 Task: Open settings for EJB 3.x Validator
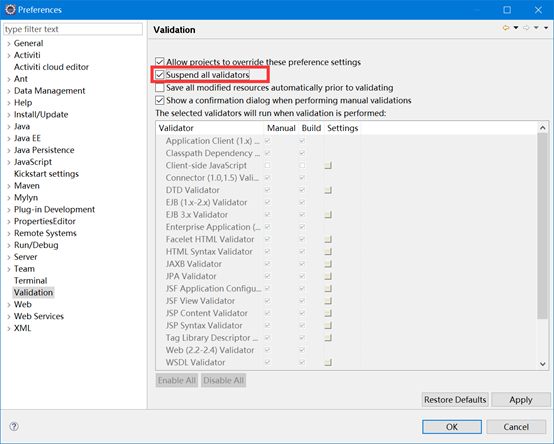coord(328,215)
